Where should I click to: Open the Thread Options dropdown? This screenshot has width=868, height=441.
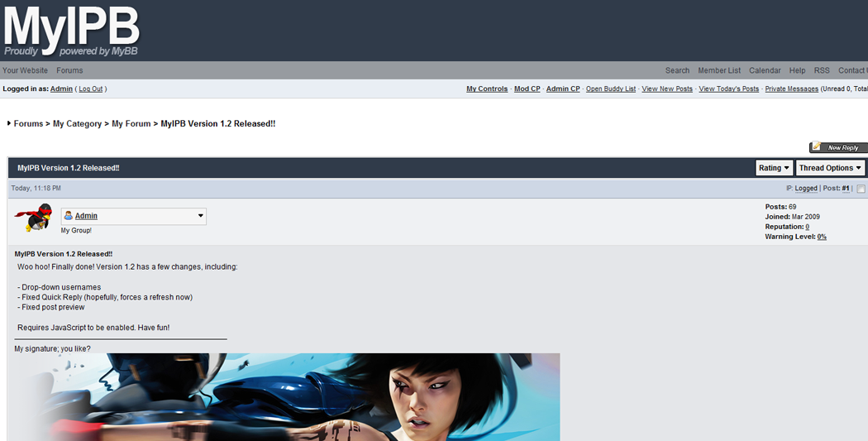[830, 168]
